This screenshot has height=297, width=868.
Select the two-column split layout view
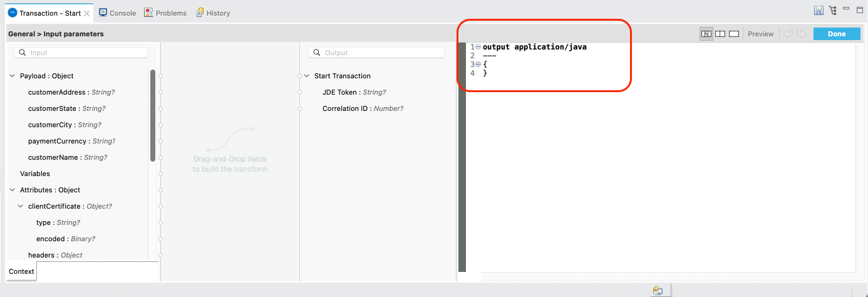point(720,34)
